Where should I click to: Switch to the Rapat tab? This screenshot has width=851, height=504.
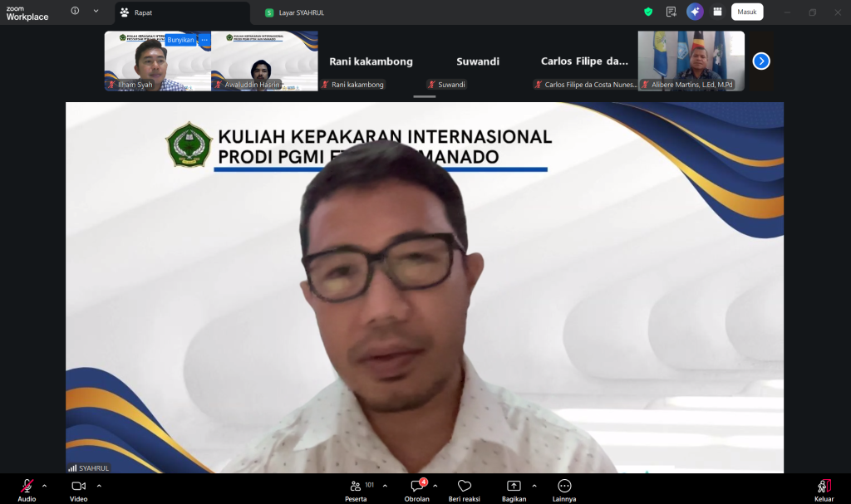coord(181,12)
